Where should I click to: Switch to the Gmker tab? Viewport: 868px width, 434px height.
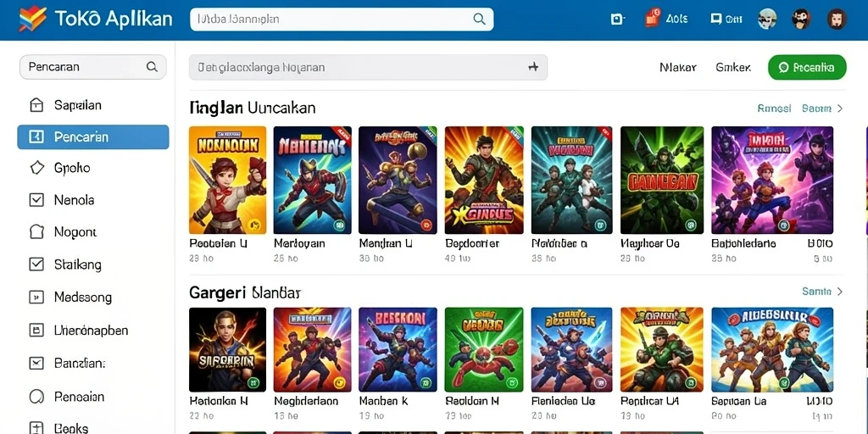[x=733, y=68]
